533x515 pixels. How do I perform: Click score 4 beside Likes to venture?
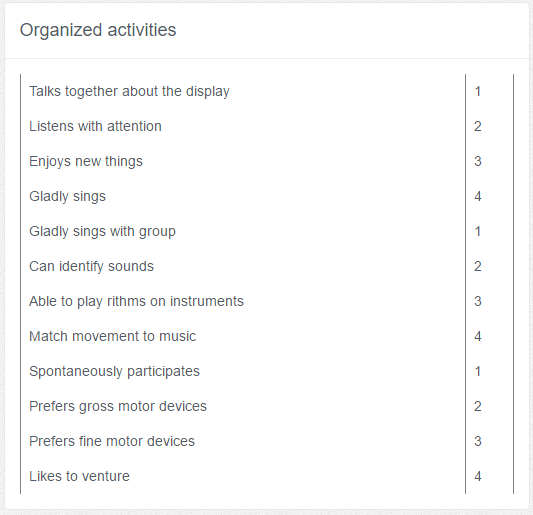(x=478, y=477)
